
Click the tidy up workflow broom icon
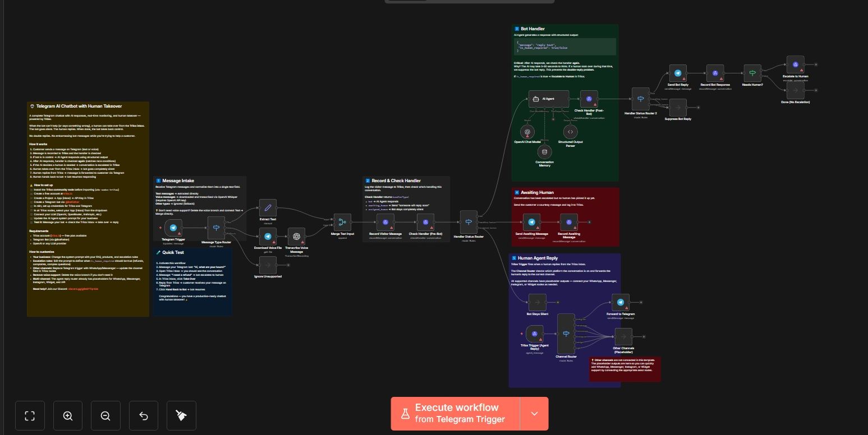pyautogui.click(x=181, y=415)
